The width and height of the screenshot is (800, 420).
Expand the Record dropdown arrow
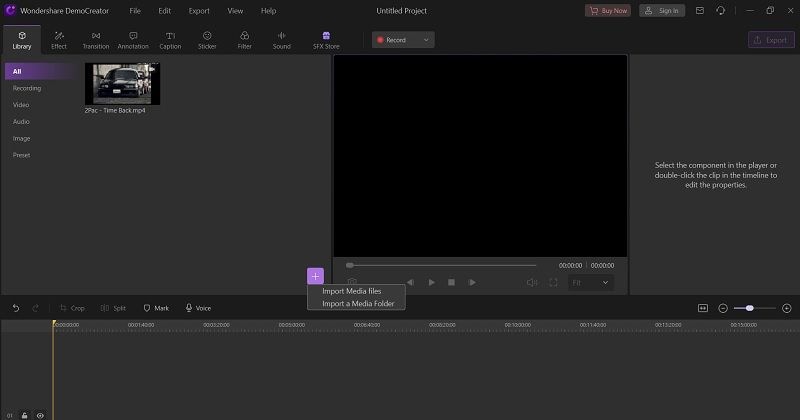click(426, 40)
